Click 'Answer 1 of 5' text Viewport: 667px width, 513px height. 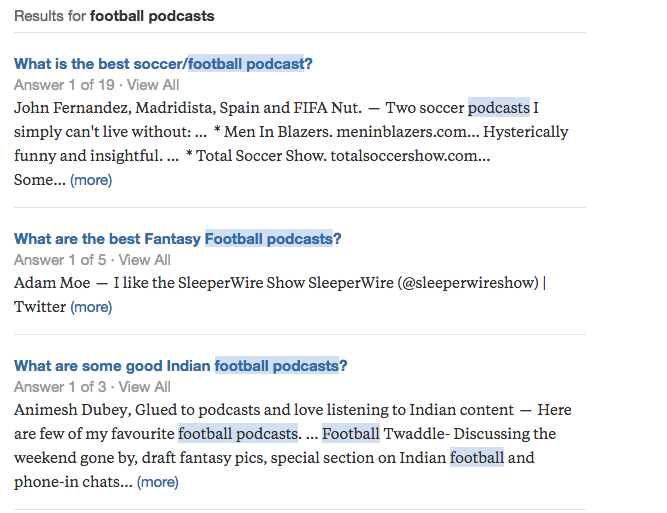click(60, 260)
